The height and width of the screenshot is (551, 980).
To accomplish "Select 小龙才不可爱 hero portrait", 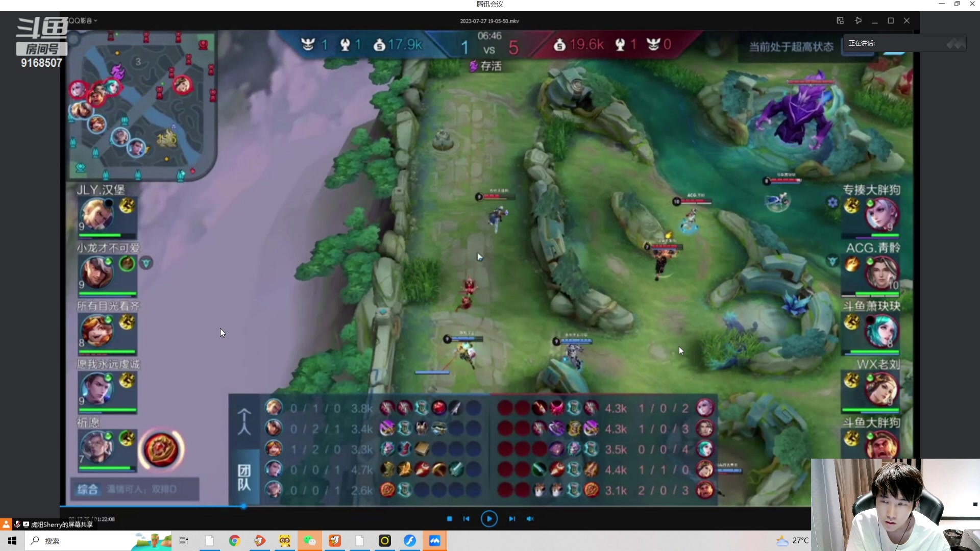I will (97, 272).
